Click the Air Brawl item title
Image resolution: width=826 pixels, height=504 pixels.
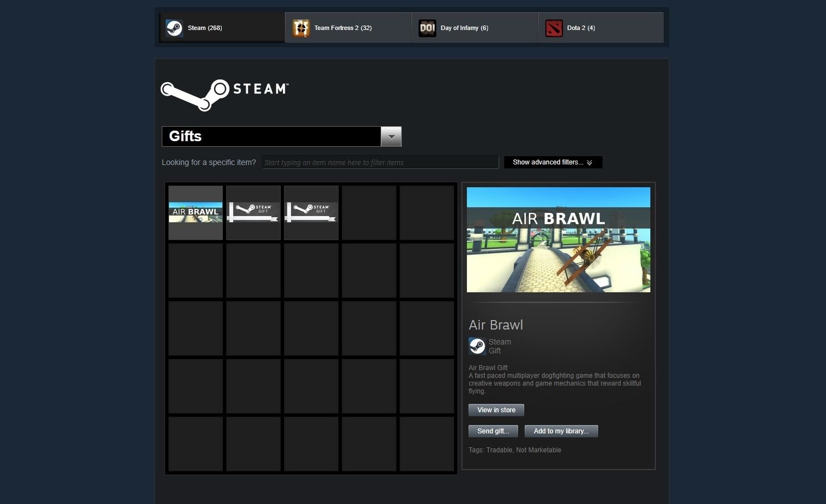click(x=496, y=325)
